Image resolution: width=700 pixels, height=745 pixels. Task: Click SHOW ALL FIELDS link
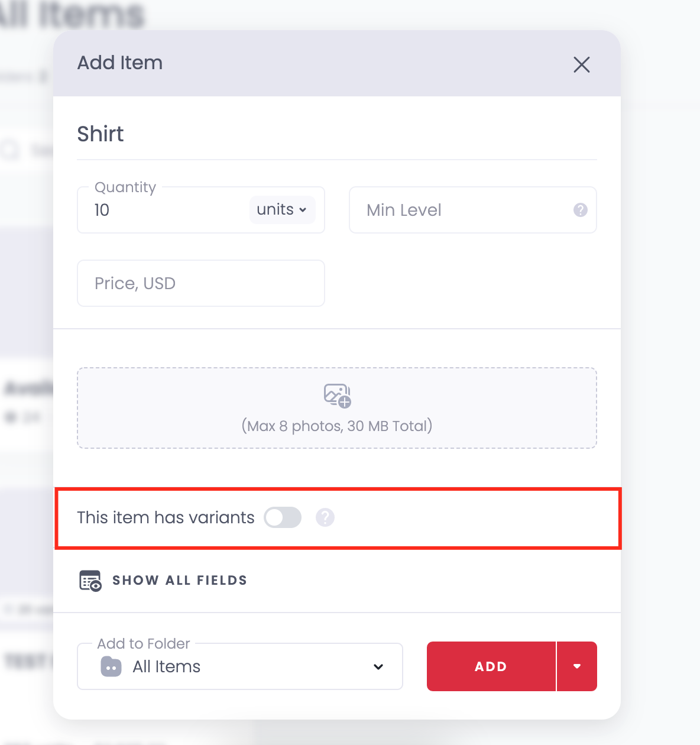click(180, 581)
